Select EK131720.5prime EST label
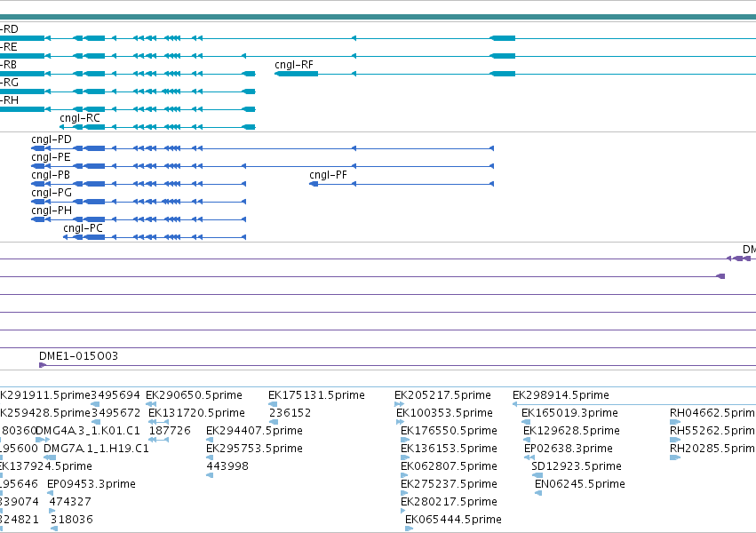The image size is (756, 533). (196, 413)
